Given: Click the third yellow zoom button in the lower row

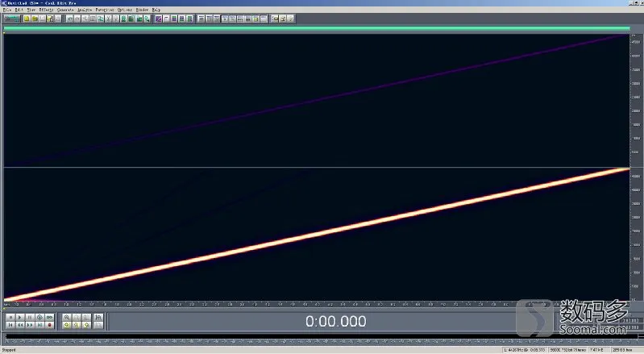Looking at the screenshot, I should click(86, 325).
